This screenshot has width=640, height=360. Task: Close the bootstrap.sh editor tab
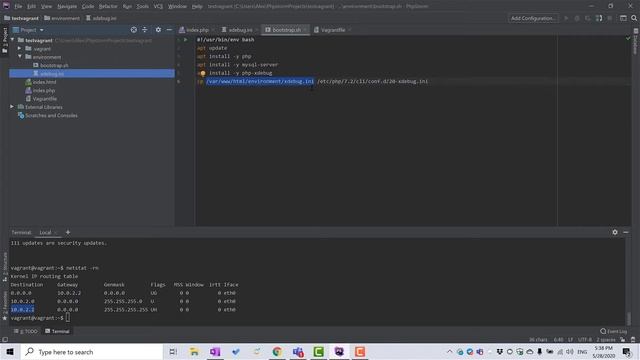[x=305, y=30]
